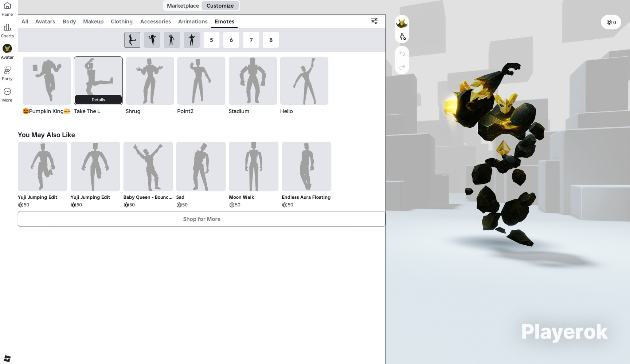
Task: Select empty emote slot 6
Action: click(231, 40)
